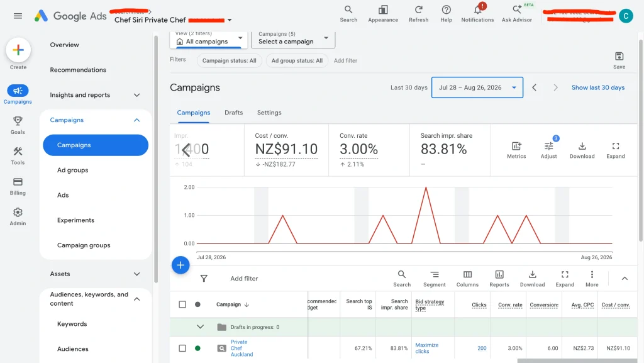Open Ask Advisor beta
Screen dimensions: 644x363
517,14
